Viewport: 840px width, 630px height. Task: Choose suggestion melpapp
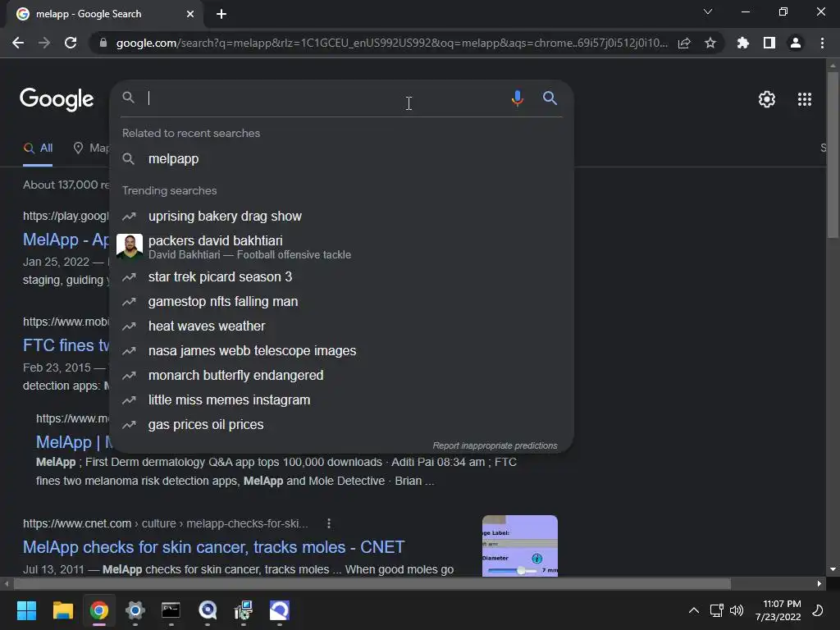click(342, 158)
